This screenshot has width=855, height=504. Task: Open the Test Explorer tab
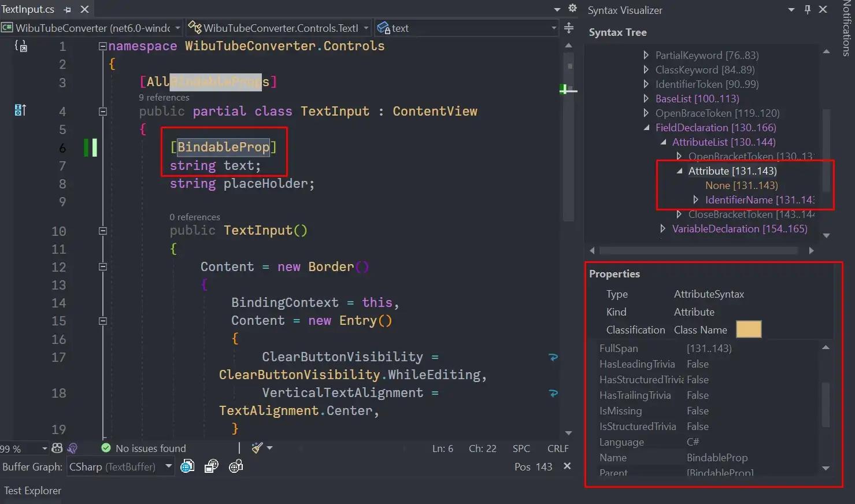32,491
